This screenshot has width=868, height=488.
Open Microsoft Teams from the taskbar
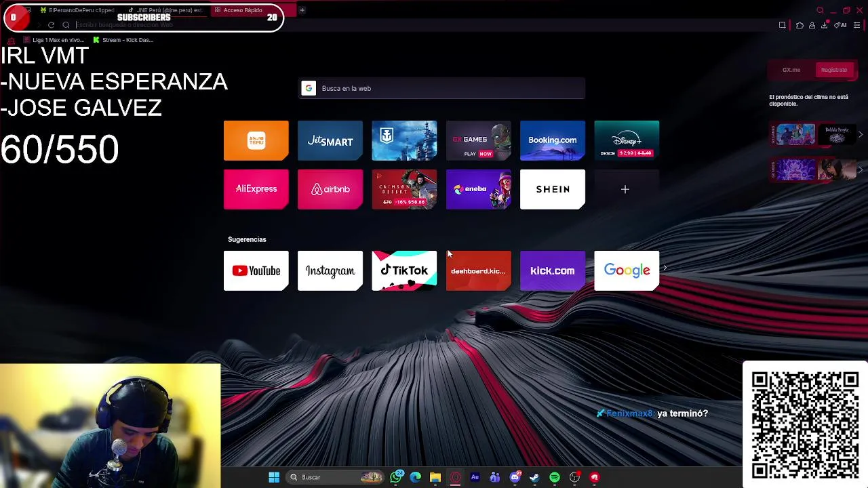pyautogui.click(x=494, y=477)
